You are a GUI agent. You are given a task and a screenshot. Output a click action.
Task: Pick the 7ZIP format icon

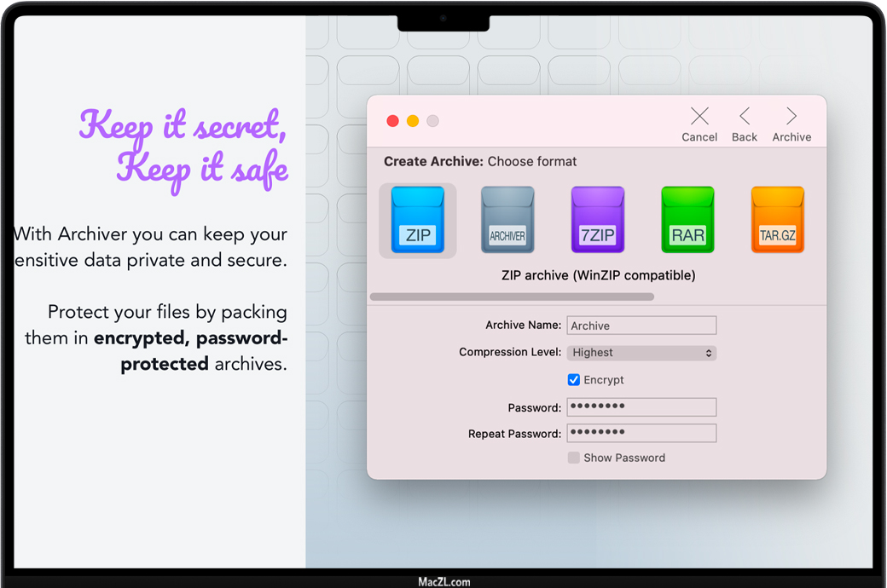coord(597,220)
